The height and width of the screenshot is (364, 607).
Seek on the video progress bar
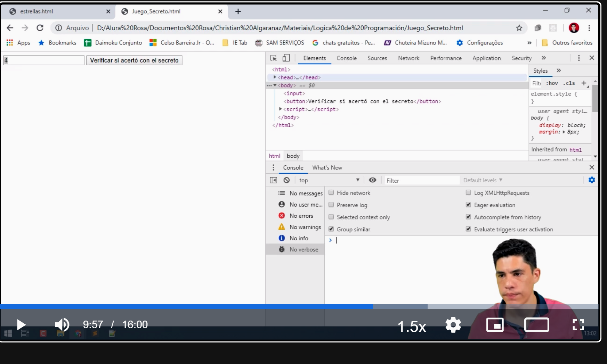pyautogui.click(x=299, y=307)
